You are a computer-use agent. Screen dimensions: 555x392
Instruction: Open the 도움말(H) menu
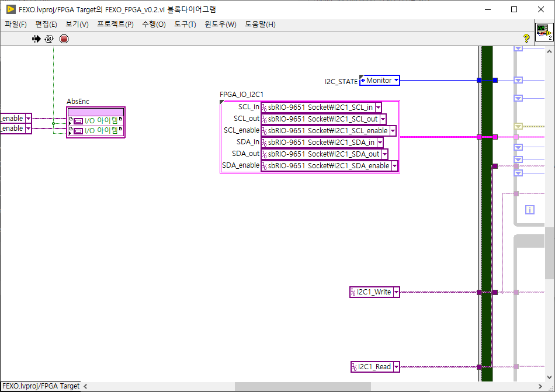pos(260,25)
